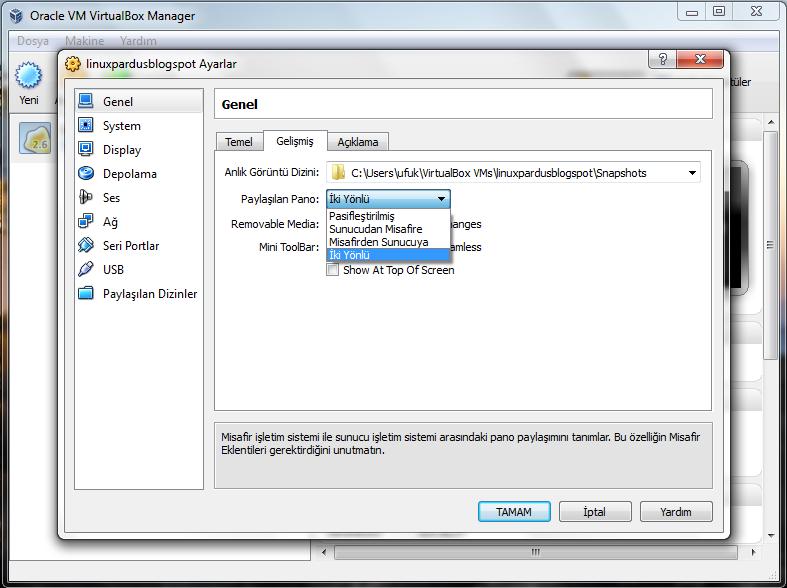Switch to the Temel tab
This screenshot has height=588, width=787.
point(239,142)
